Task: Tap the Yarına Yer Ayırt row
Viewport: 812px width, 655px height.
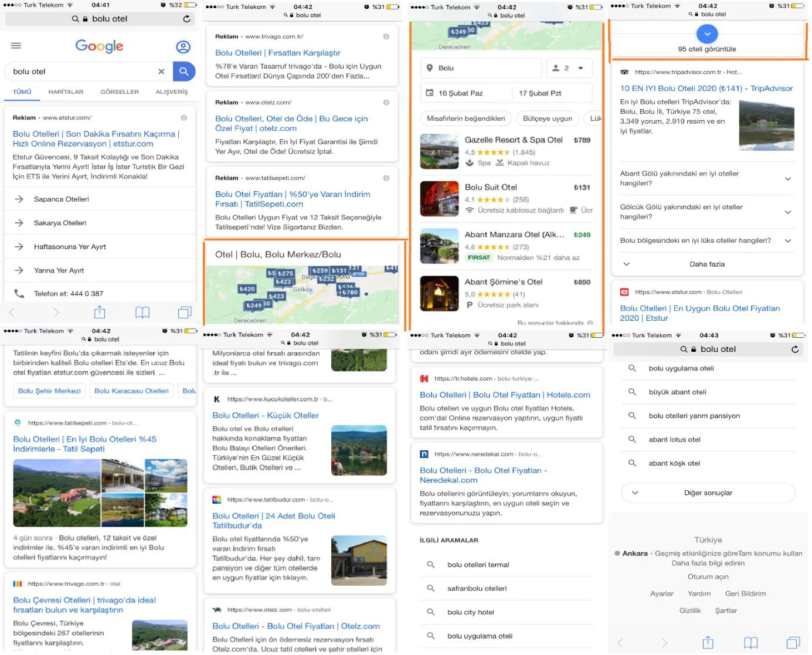Action: pos(100,270)
